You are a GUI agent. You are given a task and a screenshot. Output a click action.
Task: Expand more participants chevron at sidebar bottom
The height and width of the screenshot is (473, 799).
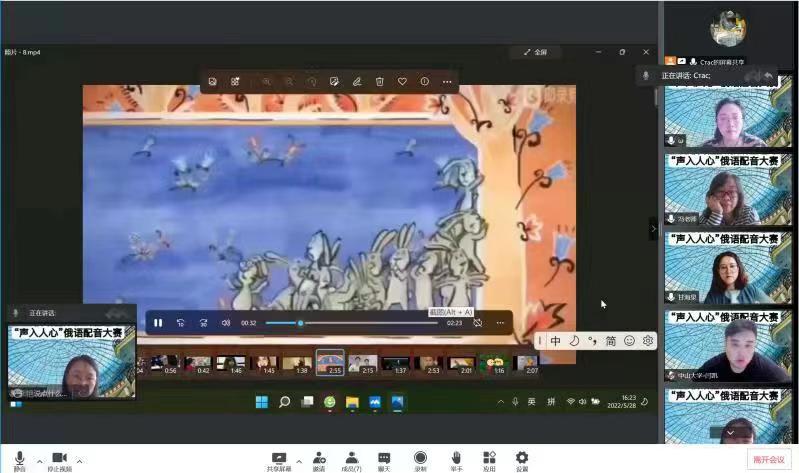click(x=730, y=433)
